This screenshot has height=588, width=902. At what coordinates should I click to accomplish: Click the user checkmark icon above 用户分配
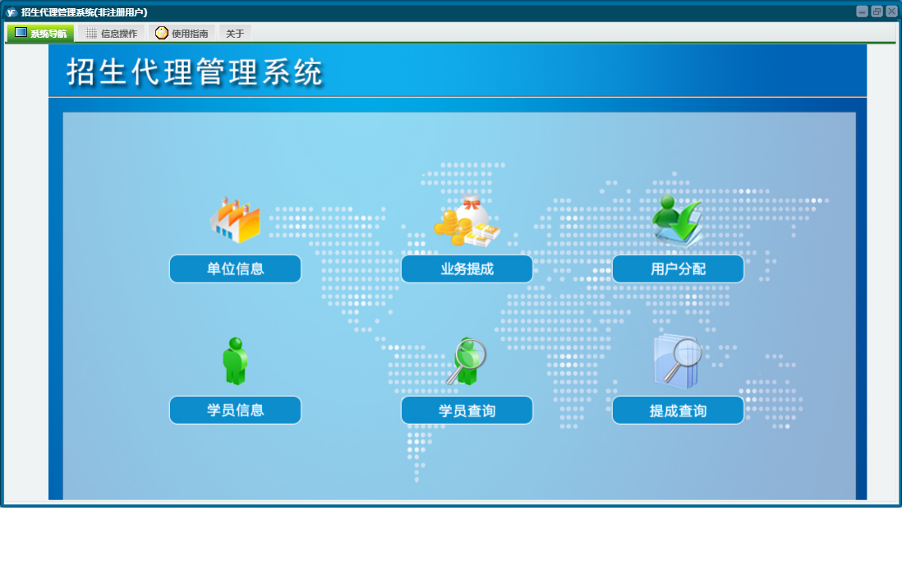[x=678, y=221]
